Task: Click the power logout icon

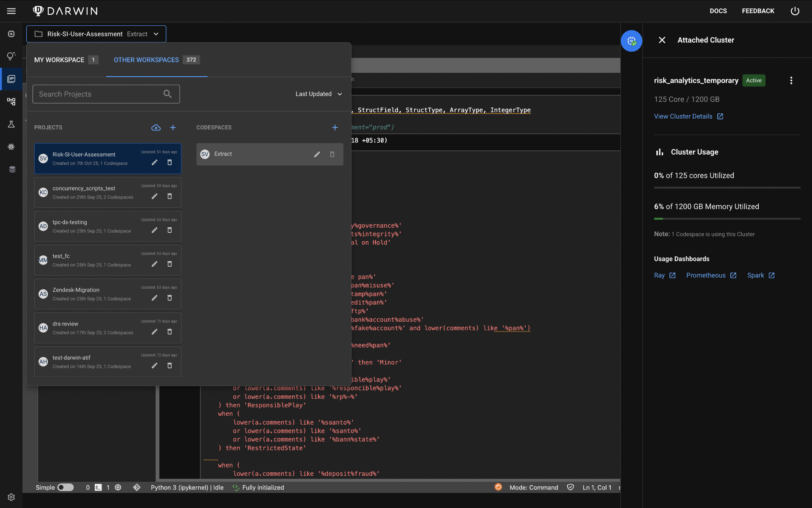Action: tap(795, 11)
